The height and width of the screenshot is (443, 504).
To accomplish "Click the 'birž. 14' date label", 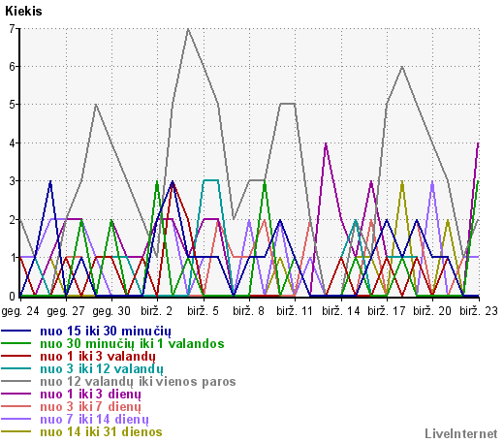I will (341, 311).
